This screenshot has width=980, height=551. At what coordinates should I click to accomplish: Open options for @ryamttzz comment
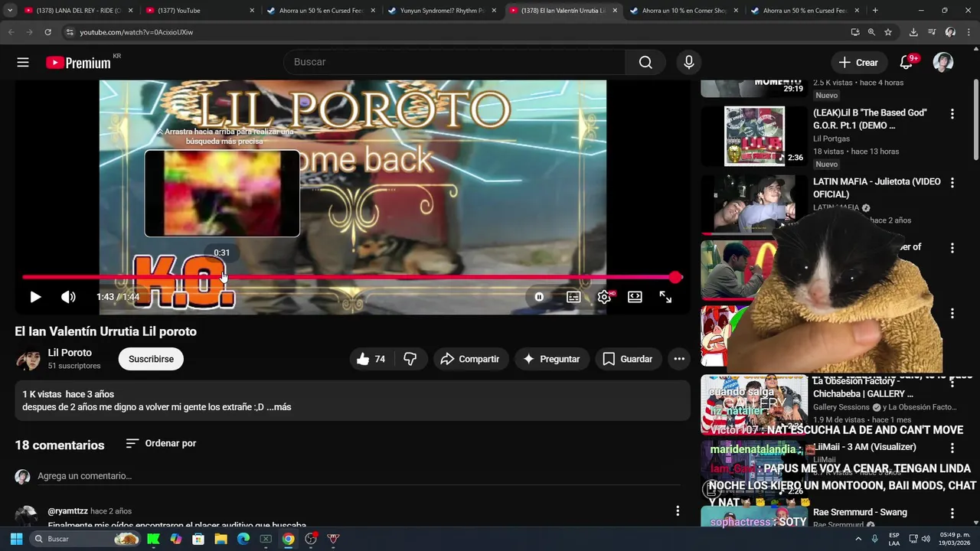click(678, 510)
